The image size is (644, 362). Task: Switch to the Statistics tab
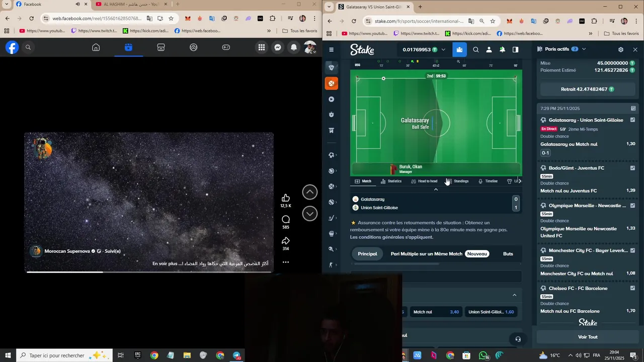click(391, 181)
